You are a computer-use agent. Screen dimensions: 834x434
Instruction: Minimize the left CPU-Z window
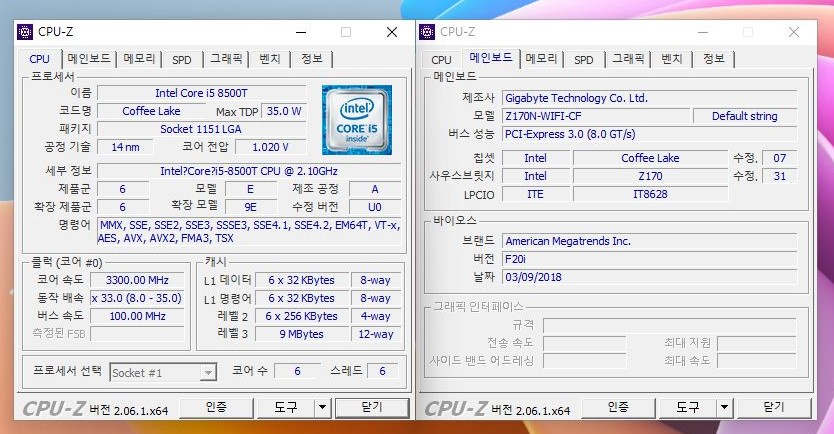click(301, 32)
